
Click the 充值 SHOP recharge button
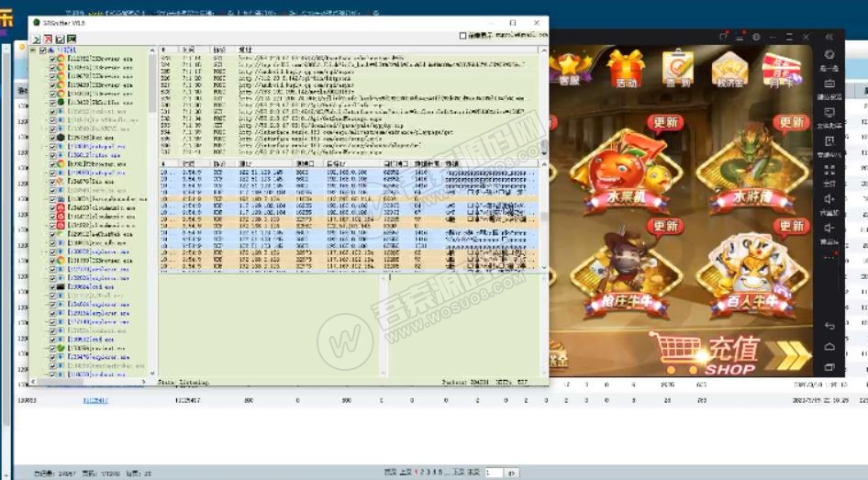point(725,353)
